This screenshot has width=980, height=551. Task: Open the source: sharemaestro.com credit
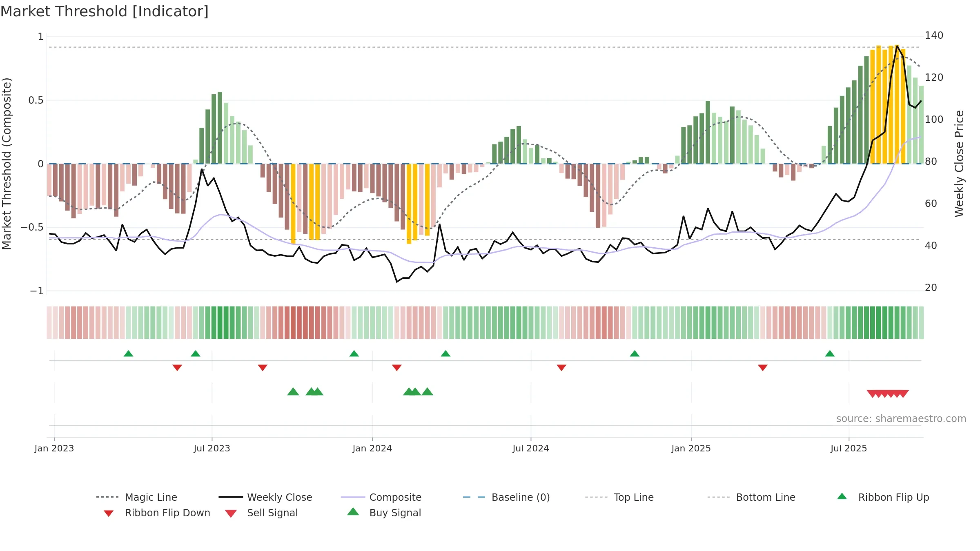901,419
